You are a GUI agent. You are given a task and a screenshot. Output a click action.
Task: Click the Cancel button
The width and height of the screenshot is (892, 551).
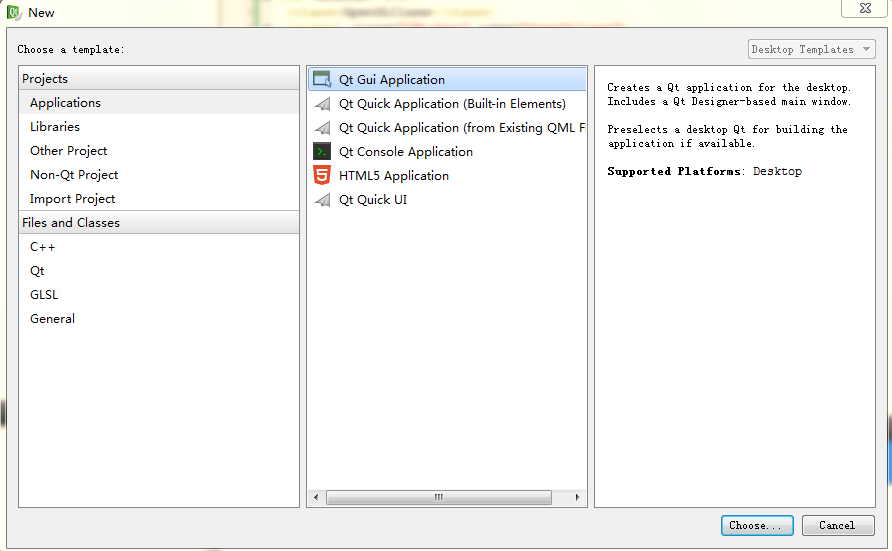(838, 525)
